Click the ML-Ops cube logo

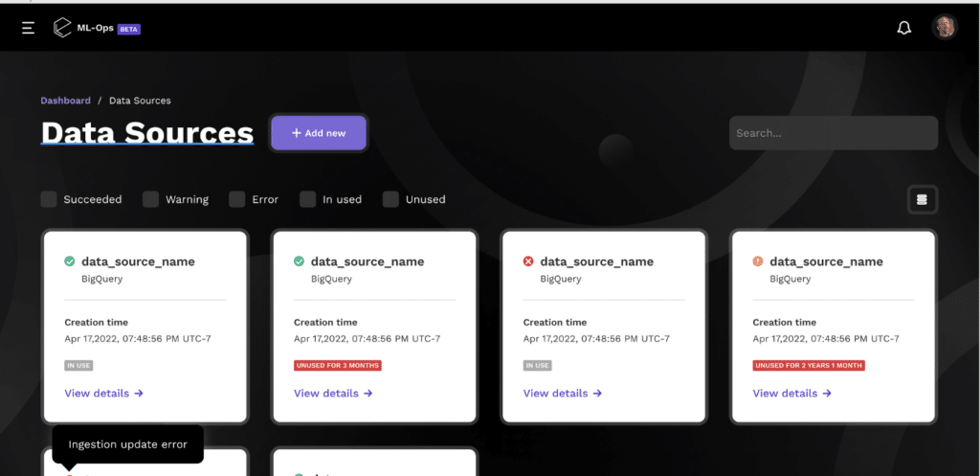pyautogui.click(x=62, y=28)
